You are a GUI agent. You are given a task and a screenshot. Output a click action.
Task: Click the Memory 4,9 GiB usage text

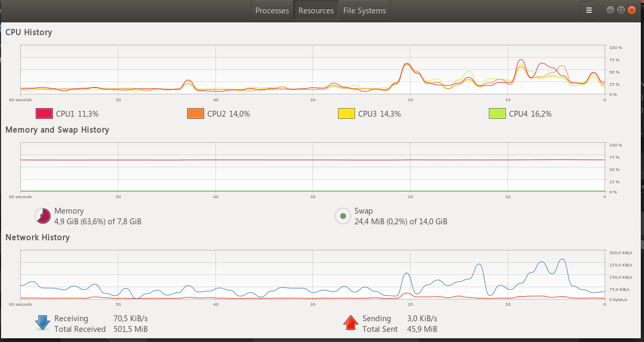98,221
